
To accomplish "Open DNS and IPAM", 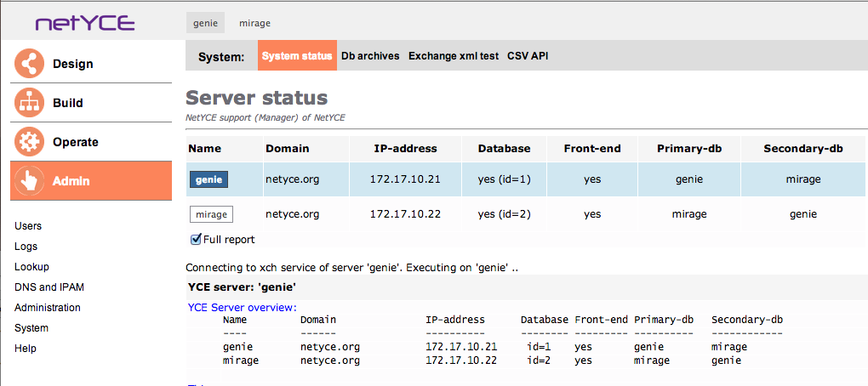I will click(49, 287).
